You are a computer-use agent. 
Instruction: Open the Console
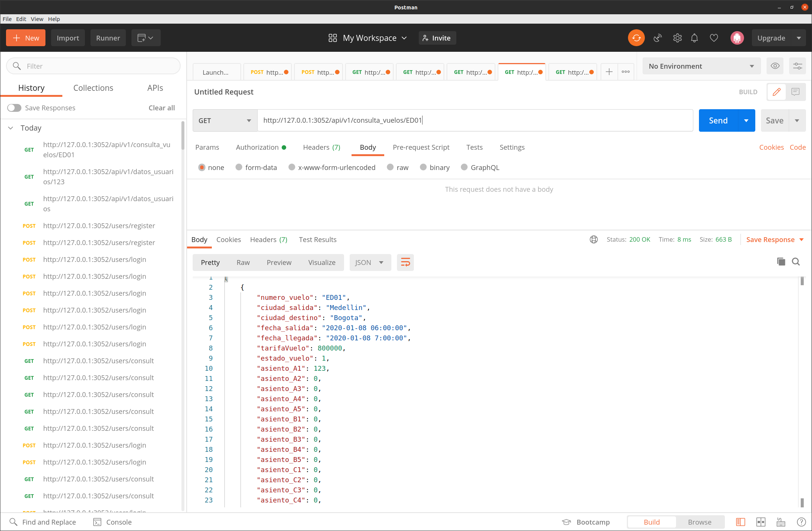click(x=113, y=522)
